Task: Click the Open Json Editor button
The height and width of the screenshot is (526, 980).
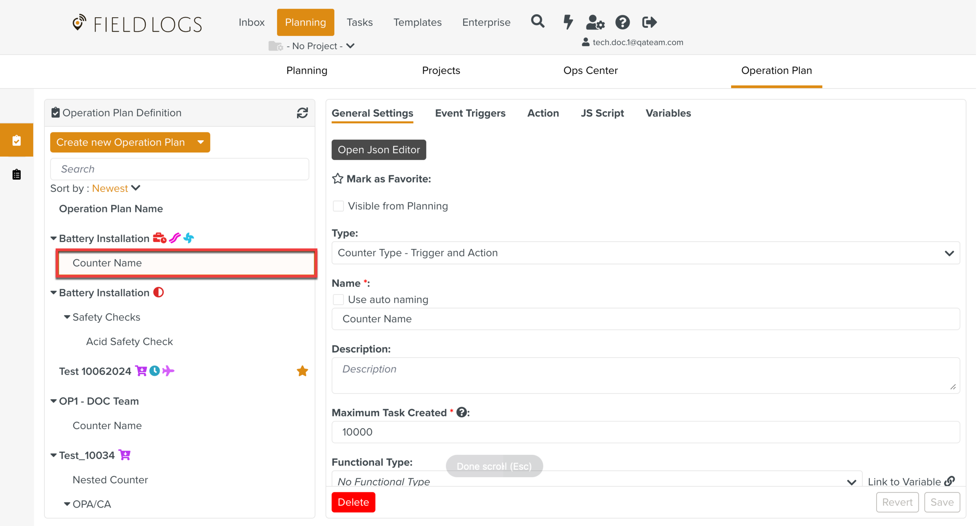Action: click(x=378, y=150)
